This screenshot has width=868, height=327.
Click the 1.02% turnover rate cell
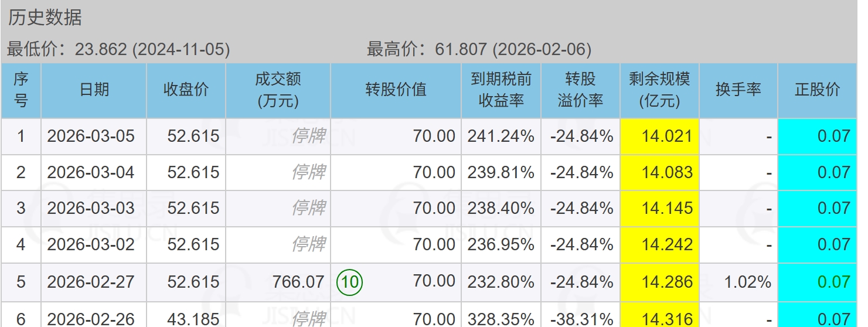tap(747, 282)
